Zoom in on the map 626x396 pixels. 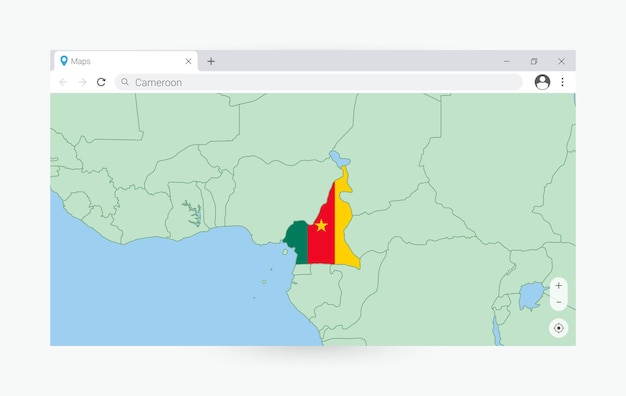tap(559, 285)
